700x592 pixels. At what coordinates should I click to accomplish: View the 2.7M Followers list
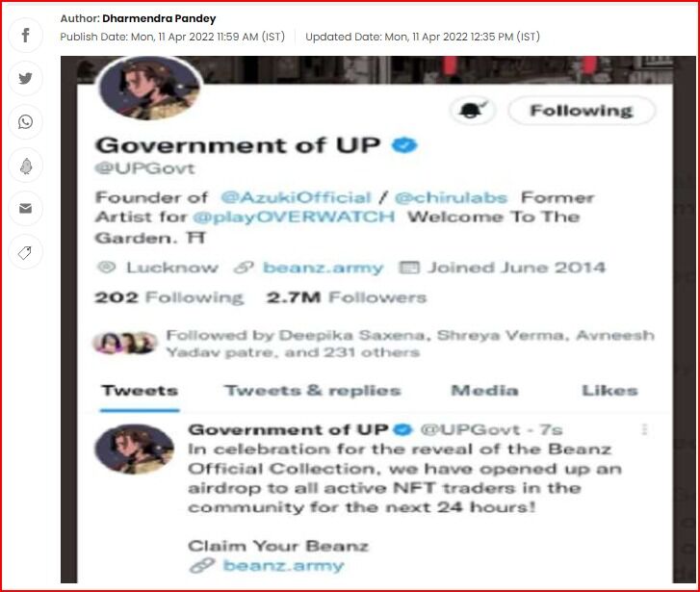pyautogui.click(x=347, y=297)
